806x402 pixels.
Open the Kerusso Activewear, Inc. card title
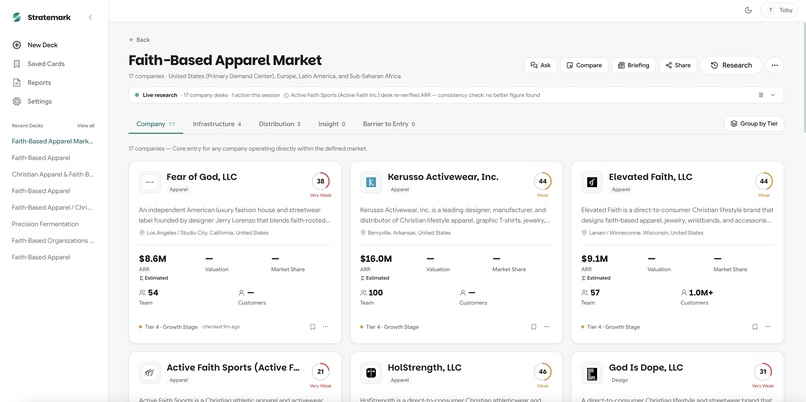pyautogui.click(x=443, y=177)
